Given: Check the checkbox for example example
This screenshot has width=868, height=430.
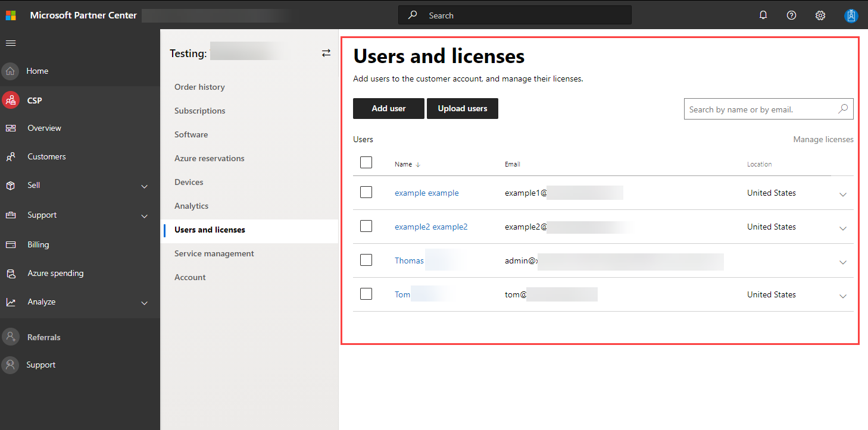Looking at the screenshot, I should 366,192.
